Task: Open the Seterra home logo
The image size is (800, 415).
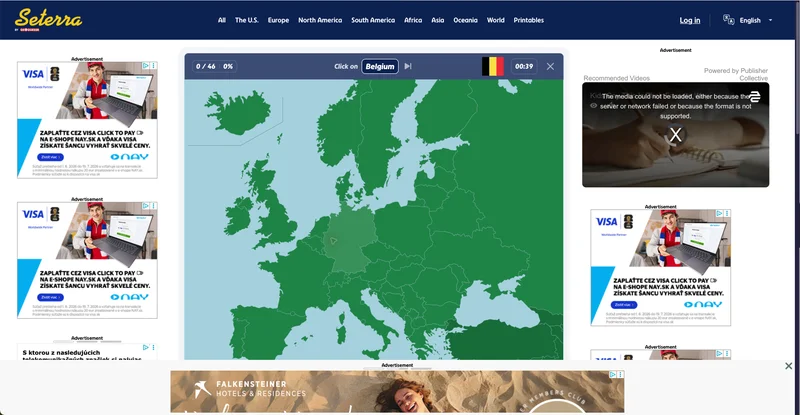Action: (x=48, y=20)
